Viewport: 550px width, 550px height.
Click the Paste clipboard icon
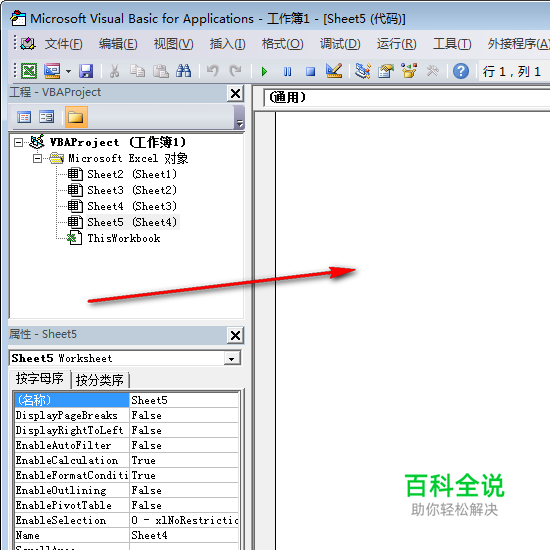[x=161, y=71]
